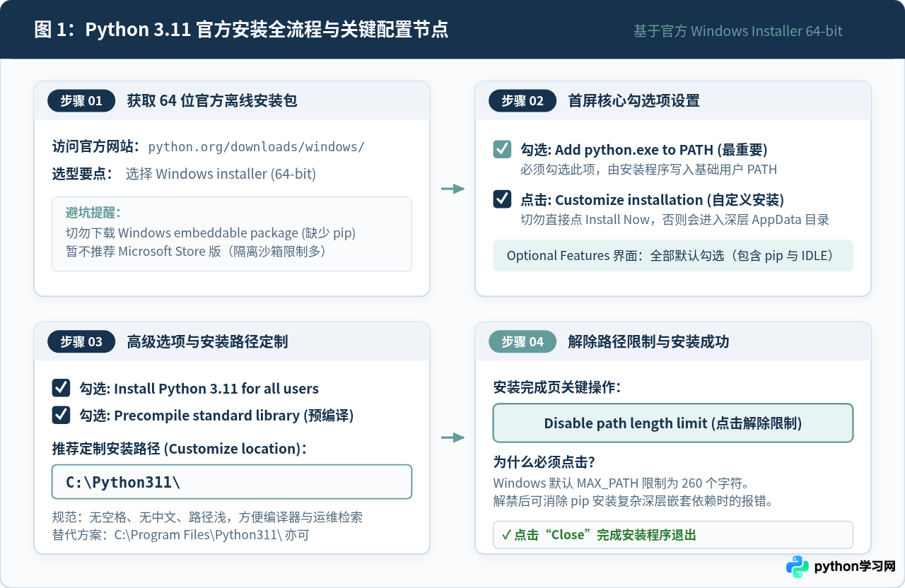Open the python.org/downloads/windows/ address
905x588 pixels.
(x=257, y=147)
